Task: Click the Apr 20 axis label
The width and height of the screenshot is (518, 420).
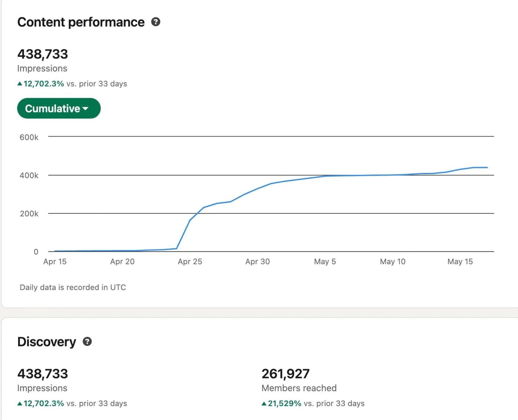Action: coord(122,262)
